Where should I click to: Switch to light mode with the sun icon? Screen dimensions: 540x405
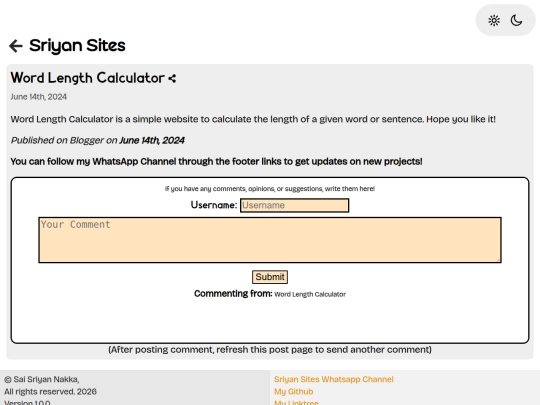[494, 21]
